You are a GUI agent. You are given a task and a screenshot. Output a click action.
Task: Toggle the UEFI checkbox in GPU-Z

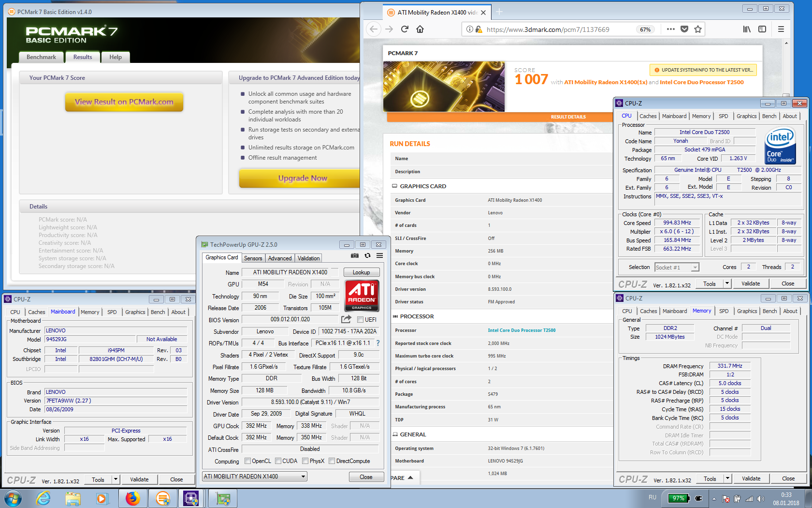(360, 319)
